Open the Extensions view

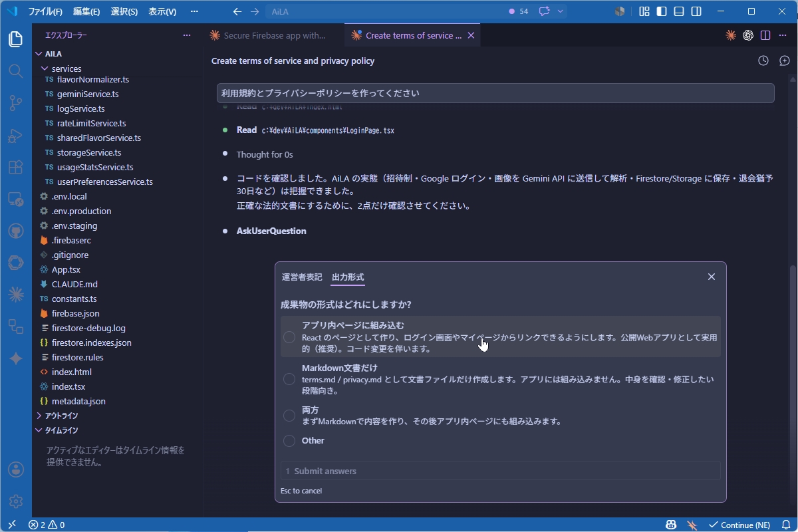point(15,167)
